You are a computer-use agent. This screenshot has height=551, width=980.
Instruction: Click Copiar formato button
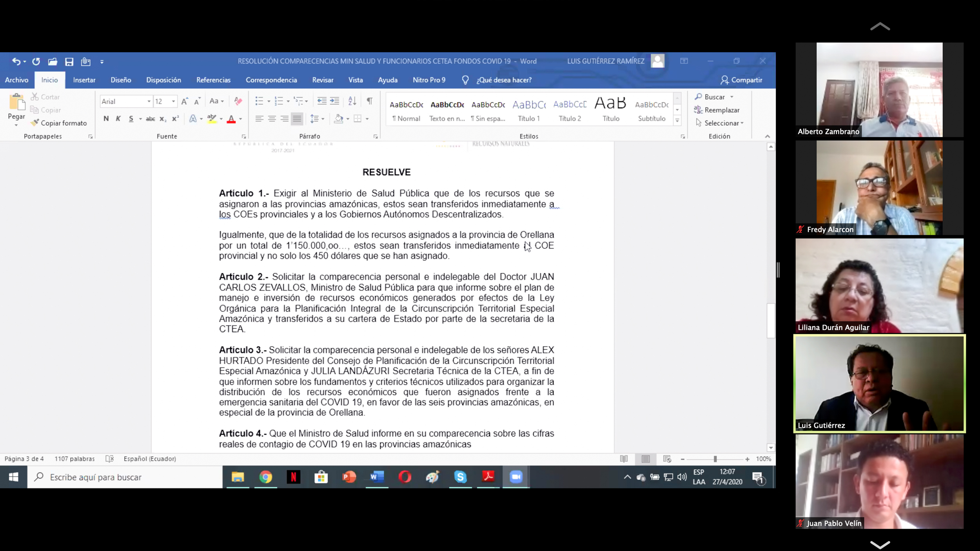pyautogui.click(x=59, y=123)
